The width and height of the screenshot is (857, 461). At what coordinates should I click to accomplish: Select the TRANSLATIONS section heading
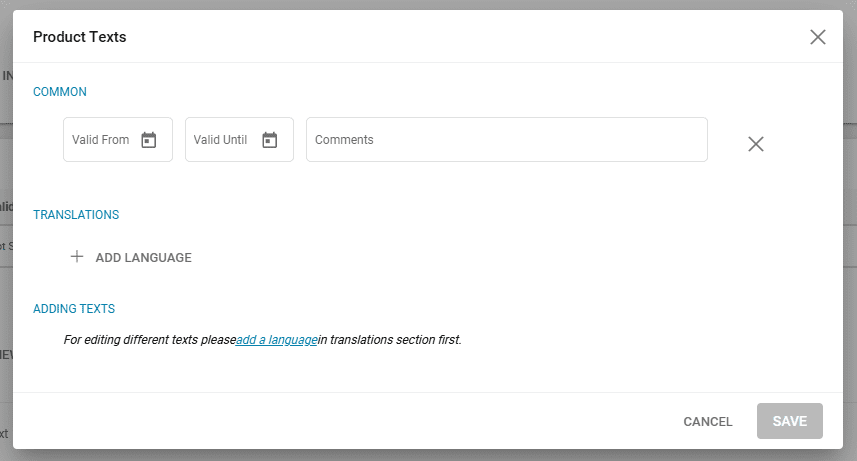pyautogui.click(x=76, y=215)
